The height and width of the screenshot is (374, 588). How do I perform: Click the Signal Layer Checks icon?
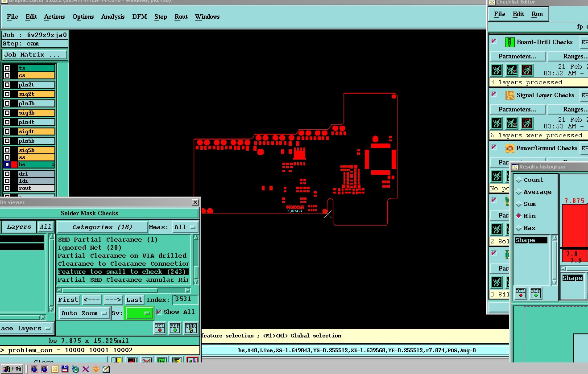point(510,95)
